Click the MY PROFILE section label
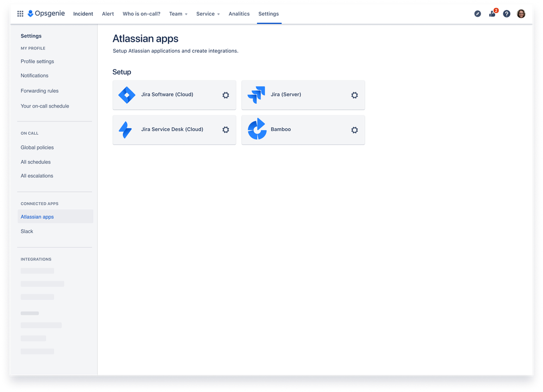The image size is (543, 392). tap(33, 48)
